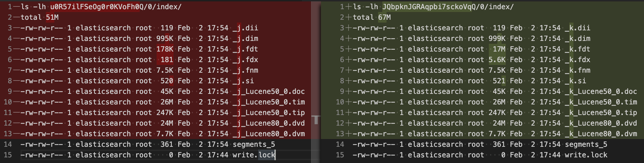Click line number 9 in the right gutter
The image size is (644, 163).
(x=342, y=91)
